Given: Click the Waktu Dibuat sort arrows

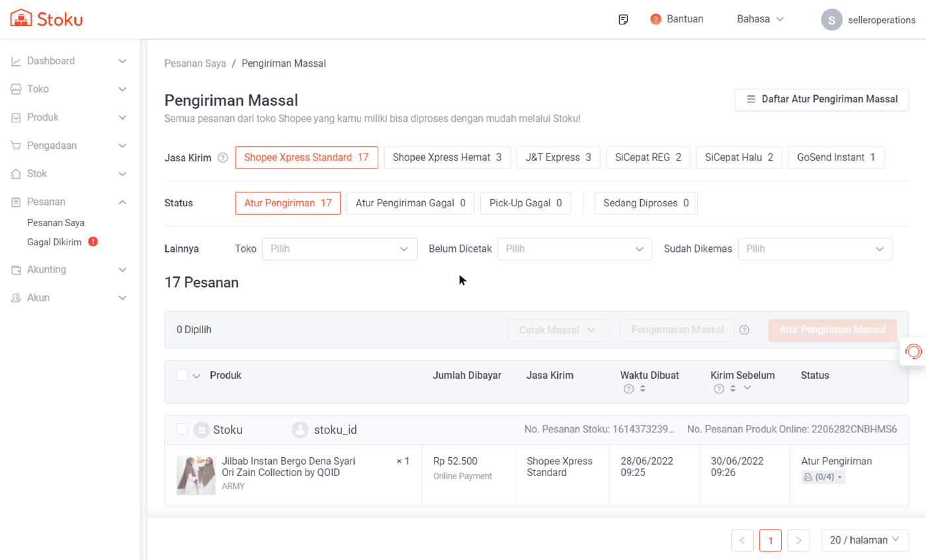Looking at the screenshot, I should pos(642,389).
